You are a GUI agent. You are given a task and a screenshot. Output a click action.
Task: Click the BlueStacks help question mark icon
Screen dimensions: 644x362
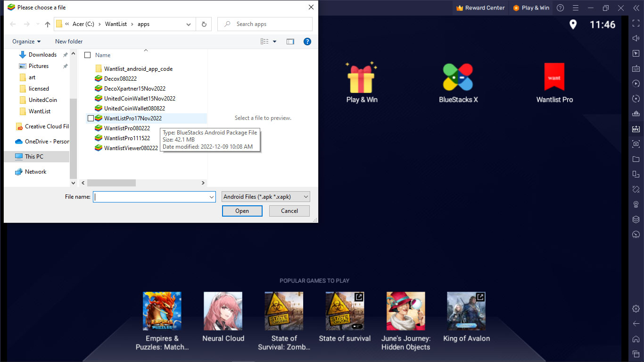click(560, 8)
